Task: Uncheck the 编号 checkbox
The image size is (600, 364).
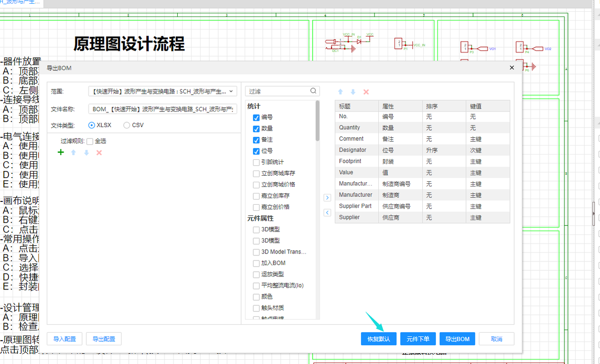Action: point(256,118)
